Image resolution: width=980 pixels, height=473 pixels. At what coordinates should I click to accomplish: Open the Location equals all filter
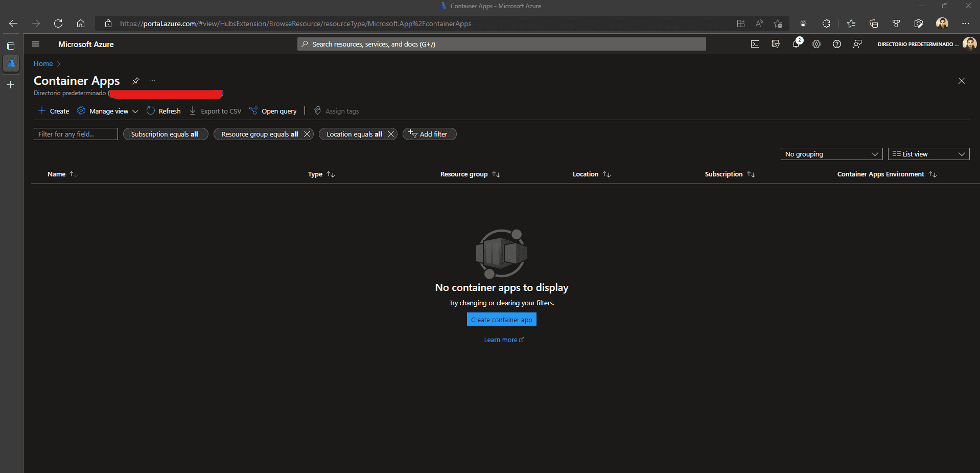click(354, 134)
